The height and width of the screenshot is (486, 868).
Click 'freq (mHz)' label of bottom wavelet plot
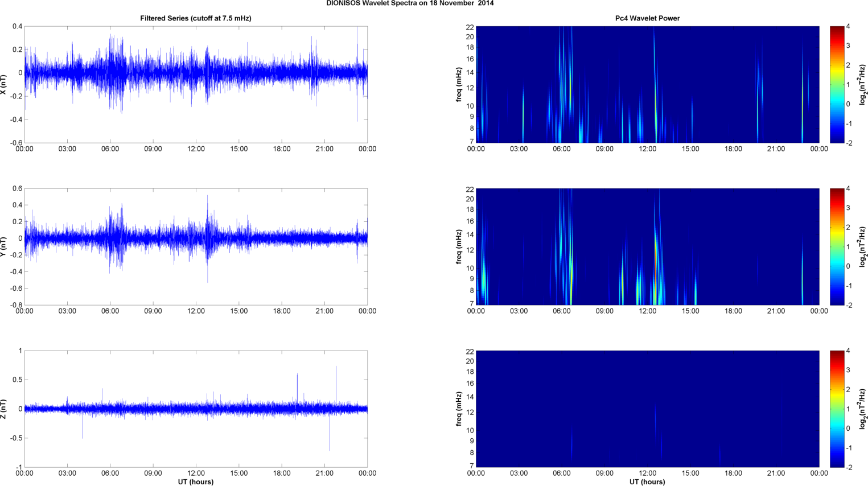pos(459,409)
